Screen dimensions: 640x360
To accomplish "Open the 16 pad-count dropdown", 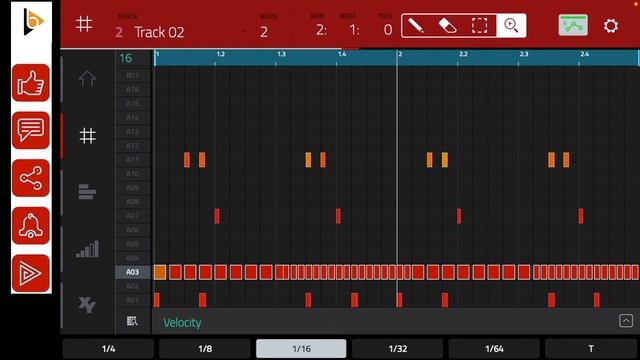I will (132, 58).
